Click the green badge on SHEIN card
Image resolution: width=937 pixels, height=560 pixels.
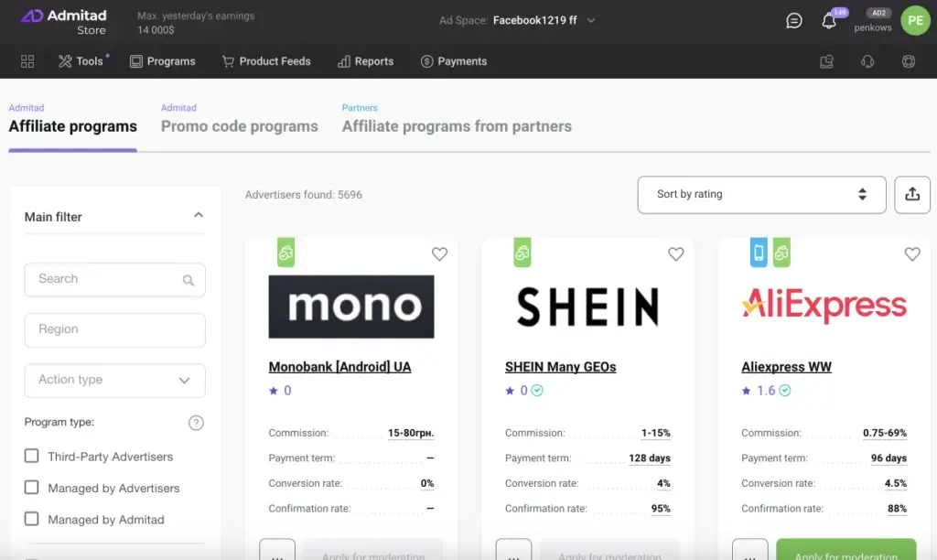coord(522,253)
